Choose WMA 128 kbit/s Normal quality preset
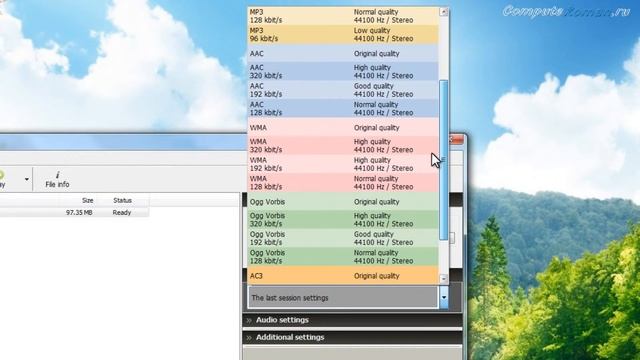Image resolution: width=640 pixels, height=360 pixels. tap(343, 182)
